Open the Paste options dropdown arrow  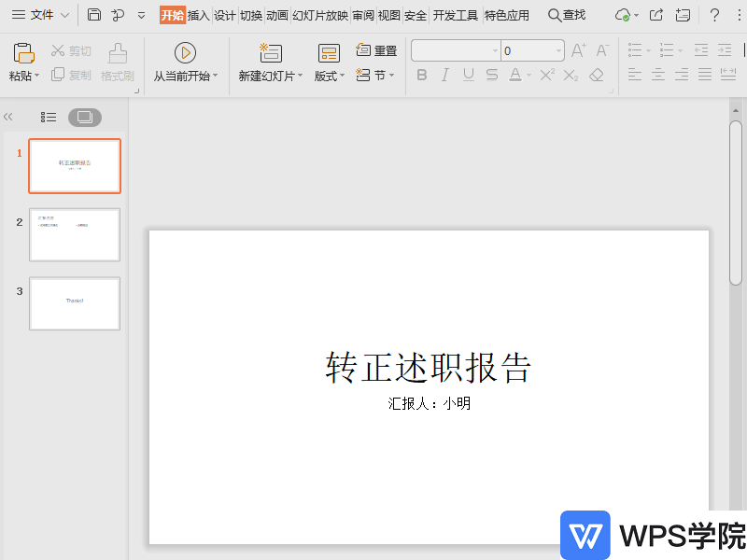pos(35,75)
